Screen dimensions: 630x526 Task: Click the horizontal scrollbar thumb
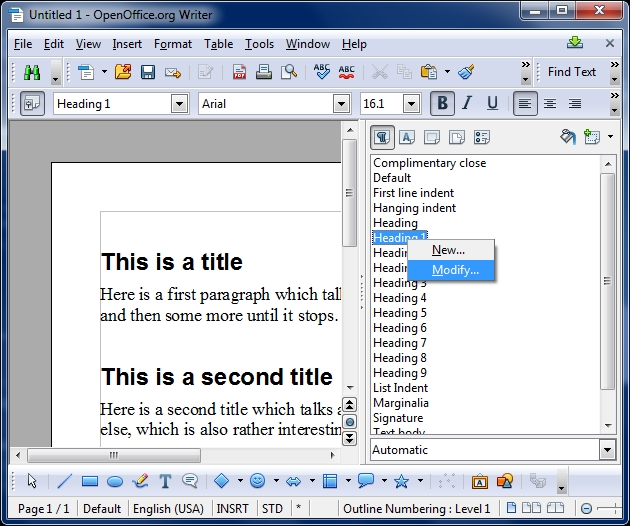pos(114,455)
